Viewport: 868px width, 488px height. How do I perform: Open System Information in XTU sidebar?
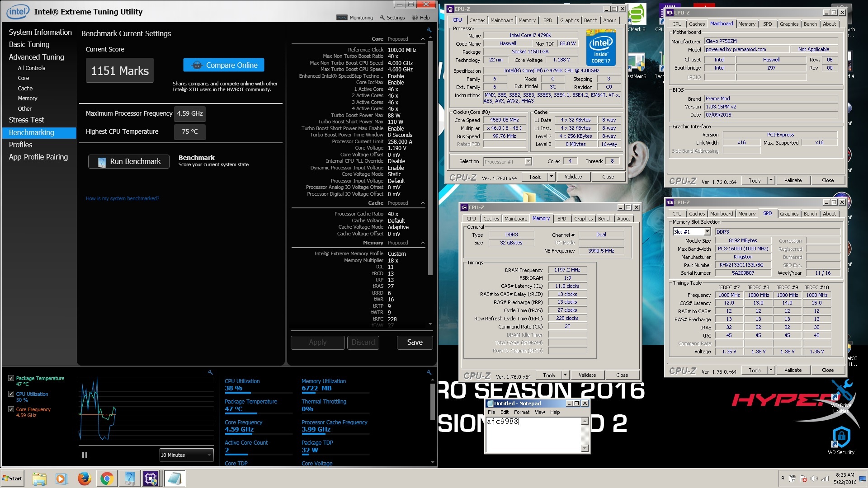40,32
